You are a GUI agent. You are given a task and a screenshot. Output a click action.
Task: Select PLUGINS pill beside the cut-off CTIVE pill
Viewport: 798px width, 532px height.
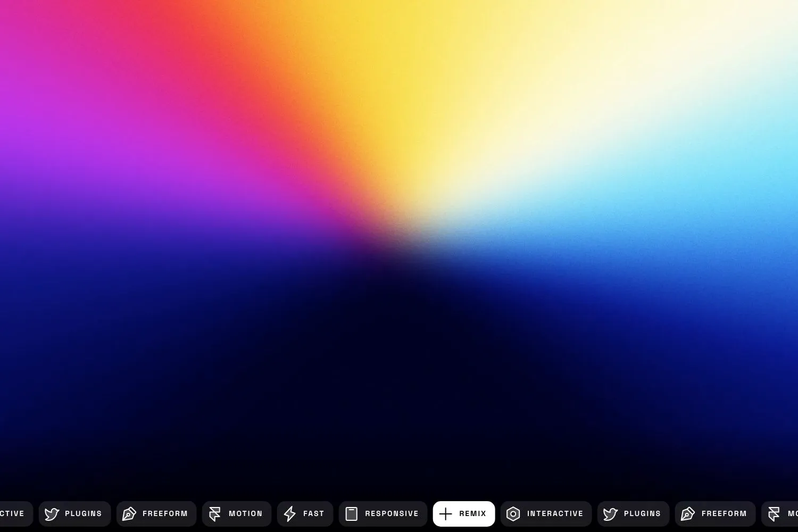pyautogui.click(x=75, y=514)
